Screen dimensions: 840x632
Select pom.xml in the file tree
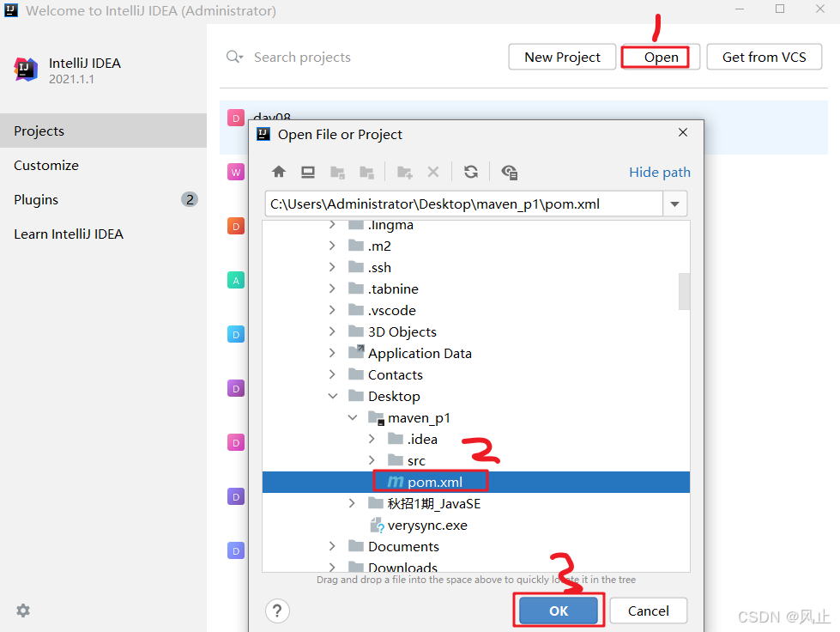tap(475, 482)
